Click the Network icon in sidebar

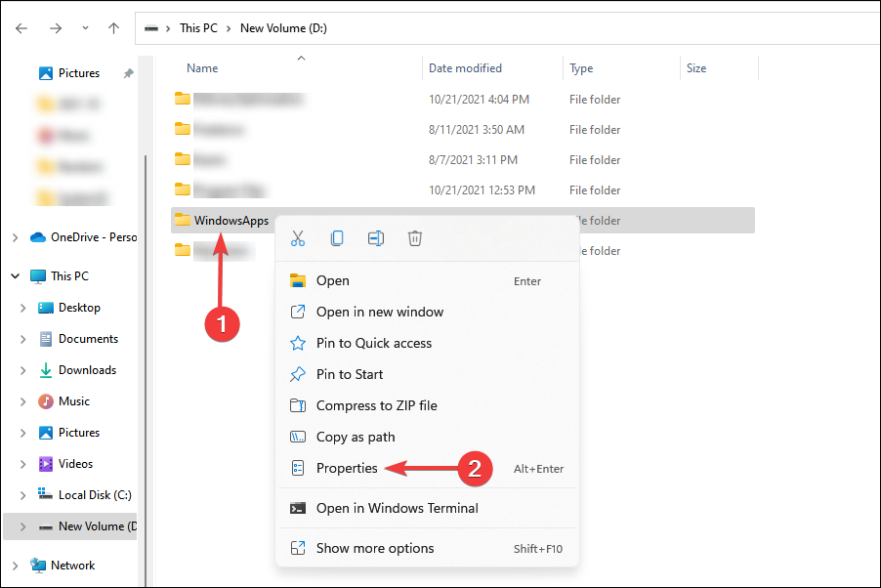pos(38,565)
